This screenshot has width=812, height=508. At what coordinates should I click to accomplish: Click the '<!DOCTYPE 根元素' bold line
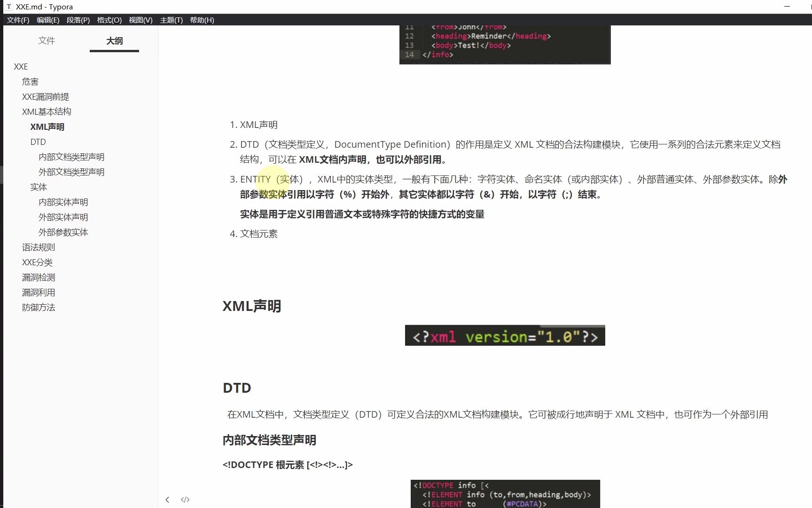click(x=288, y=465)
